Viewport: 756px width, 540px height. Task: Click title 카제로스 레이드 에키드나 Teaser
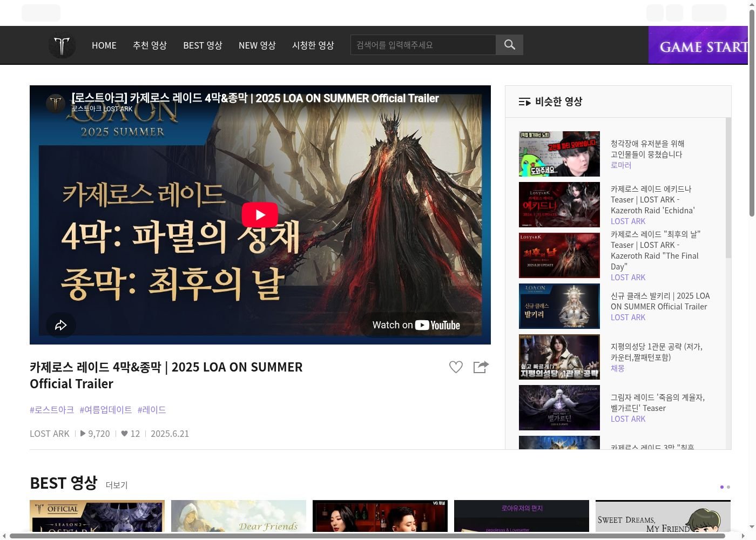653,200
